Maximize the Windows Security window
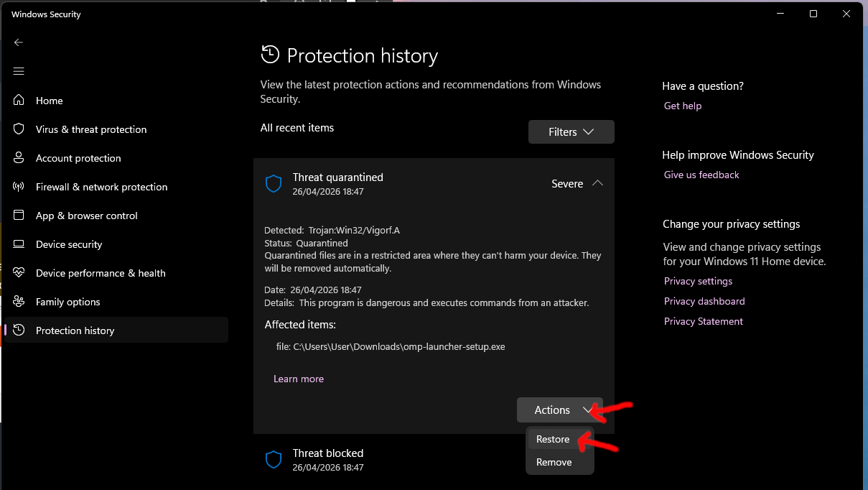This screenshot has height=490, width=868. (x=813, y=14)
